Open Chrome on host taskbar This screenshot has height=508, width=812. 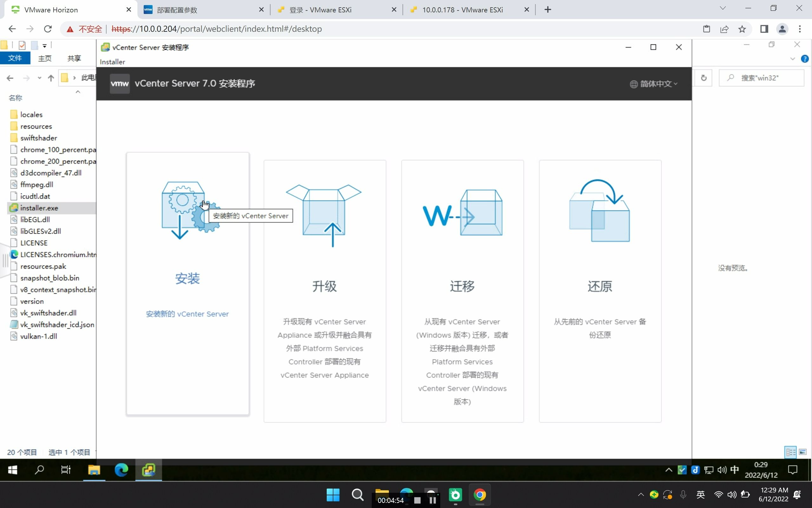point(480,495)
